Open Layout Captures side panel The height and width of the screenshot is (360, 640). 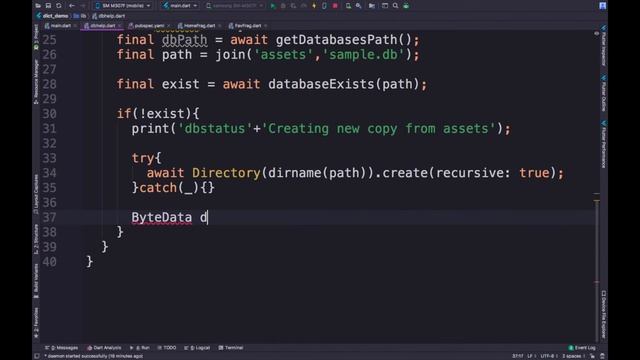click(x=36, y=194)
